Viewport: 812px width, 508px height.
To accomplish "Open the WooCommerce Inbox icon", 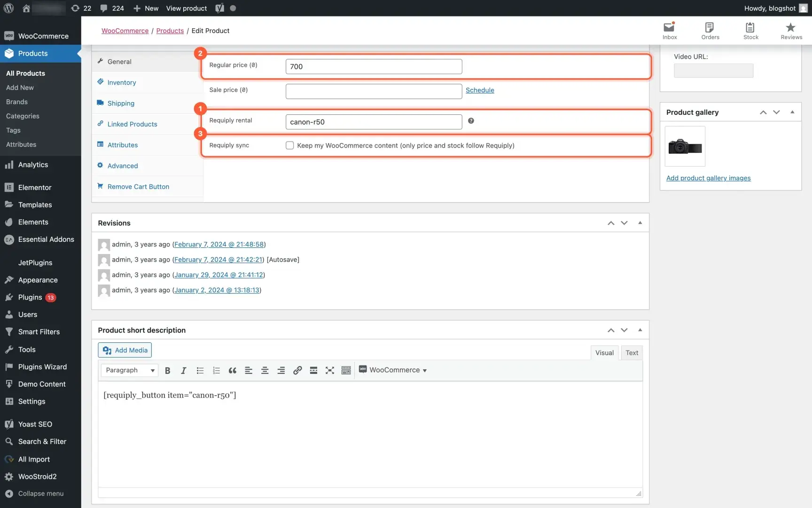I will tap(670, 31).
